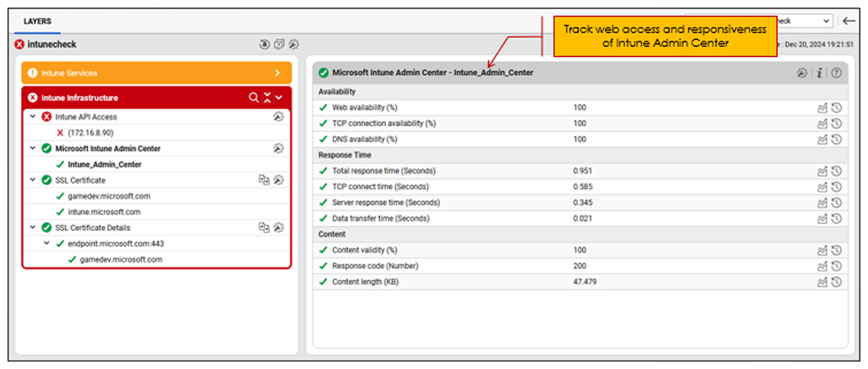The height and width of the screenshot is (369, 868).
Task: Show history for Response code (Number)
Action: pyautogui.click(x=836, y=266)
